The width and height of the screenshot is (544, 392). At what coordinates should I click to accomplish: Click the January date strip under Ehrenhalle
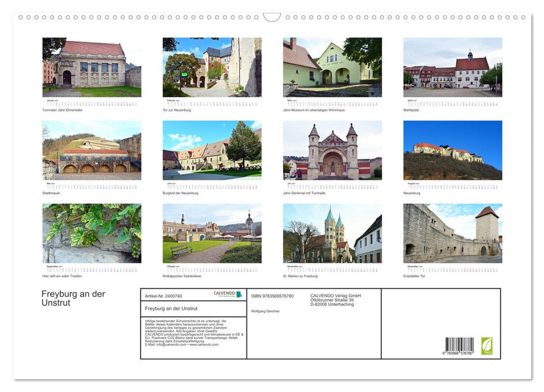[x=91, y=102]
